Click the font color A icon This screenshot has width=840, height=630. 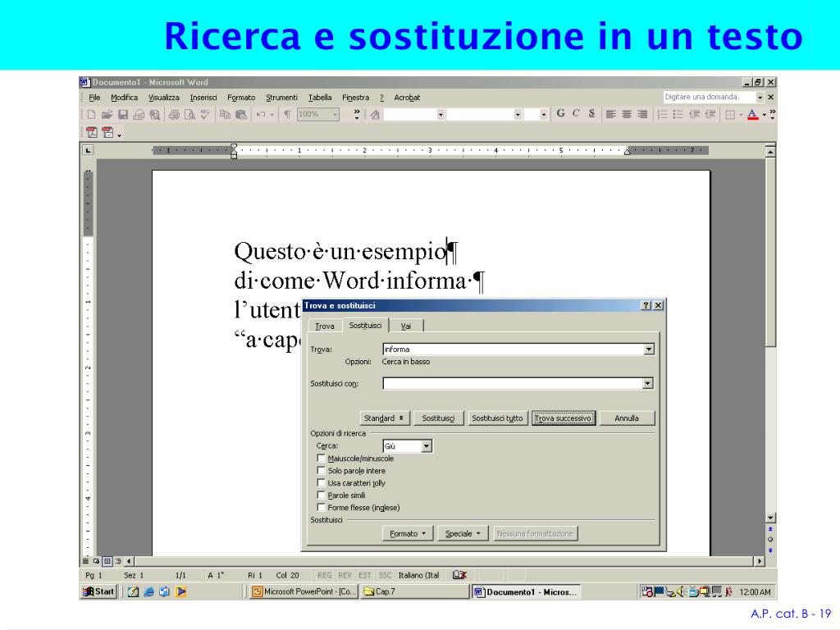753,114
